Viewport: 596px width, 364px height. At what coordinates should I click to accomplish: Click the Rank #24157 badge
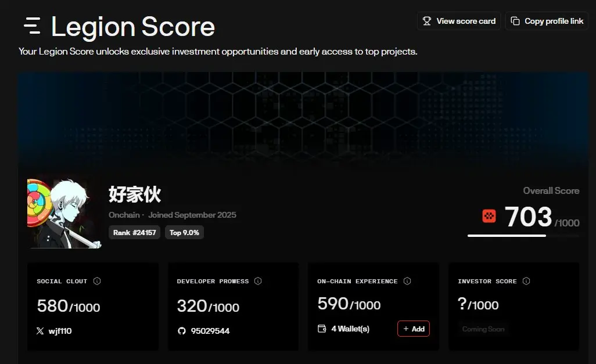pyautogui.click(x=135, y=233)
